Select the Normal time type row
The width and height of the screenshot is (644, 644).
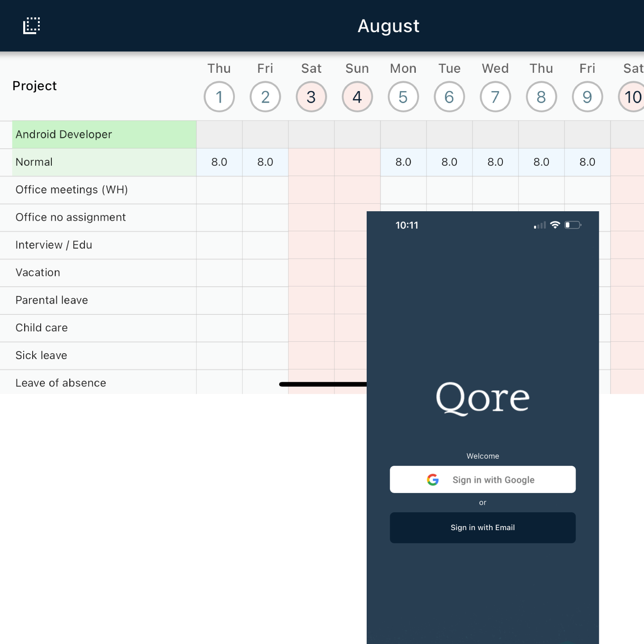[x=104, y=162]
